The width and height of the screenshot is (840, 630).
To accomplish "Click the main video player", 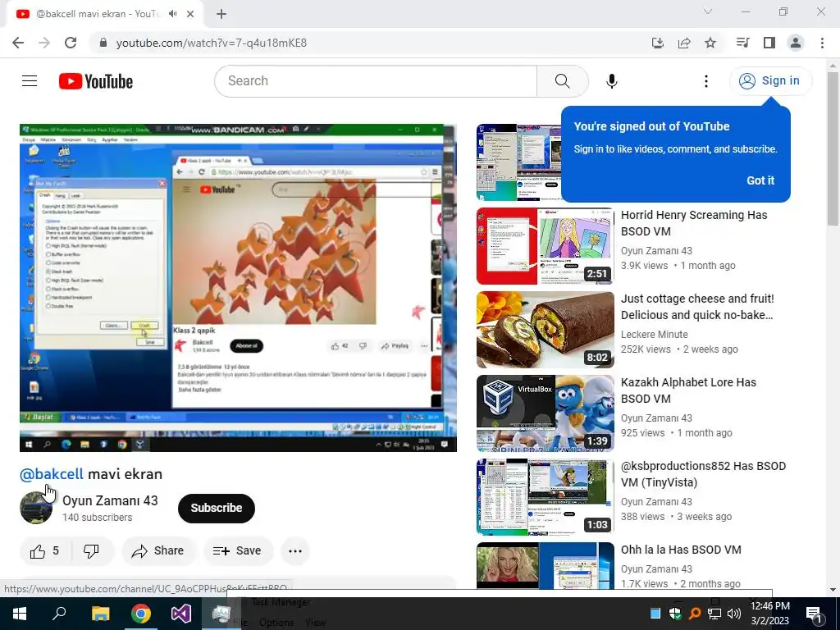I will pyautogui.click(x=239, y=288).
